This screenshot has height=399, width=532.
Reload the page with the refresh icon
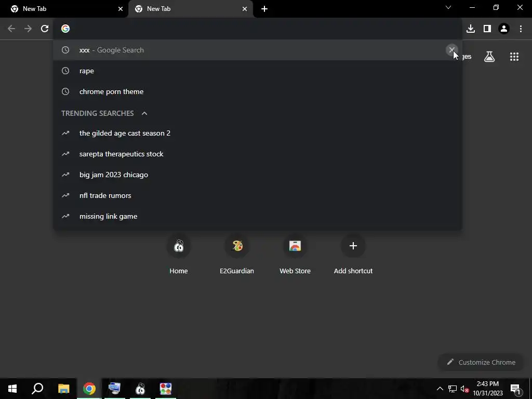(x=45, y=29)
